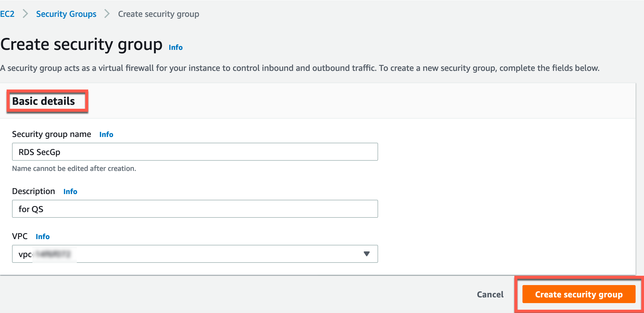Open Info link beside page title
Screen dimensions: 644x313
(x=176, y=47)
